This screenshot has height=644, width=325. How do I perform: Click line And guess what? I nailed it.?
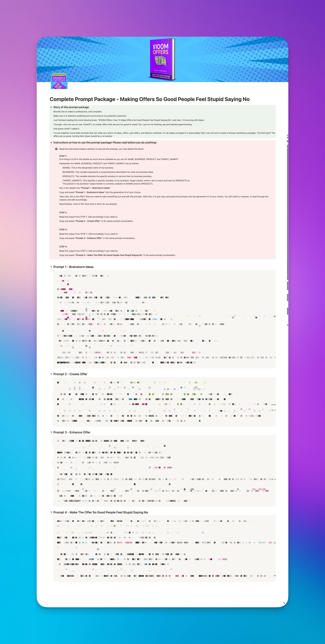[66, 129]
